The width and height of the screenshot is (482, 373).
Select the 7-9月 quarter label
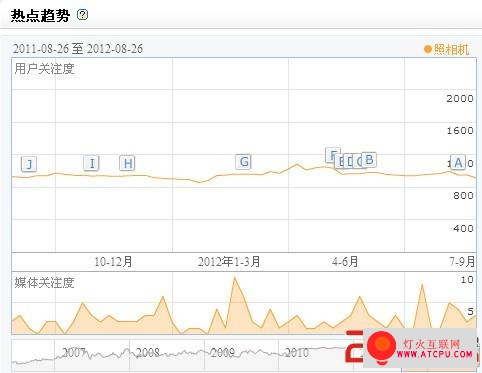tap(462, 262)
